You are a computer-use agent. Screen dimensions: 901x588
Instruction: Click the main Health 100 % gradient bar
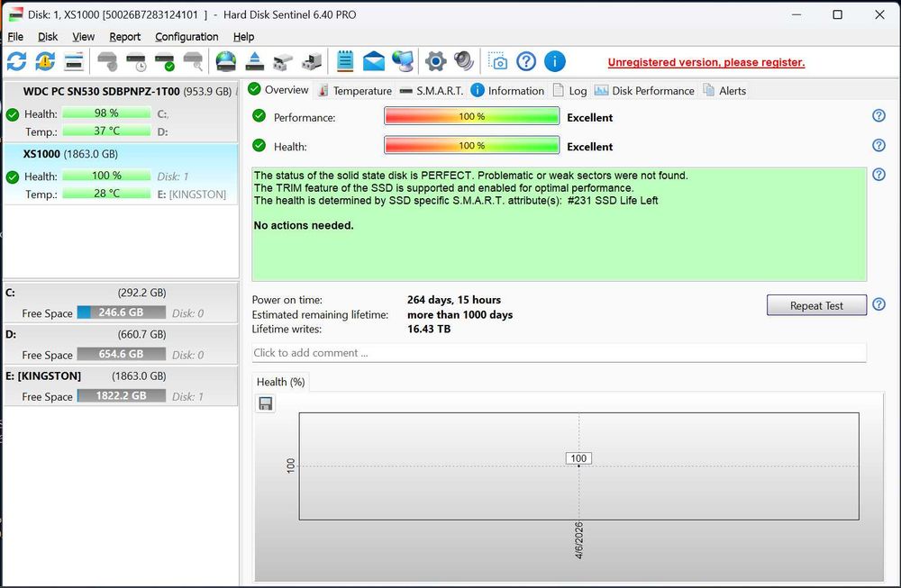tap(472, 145)
